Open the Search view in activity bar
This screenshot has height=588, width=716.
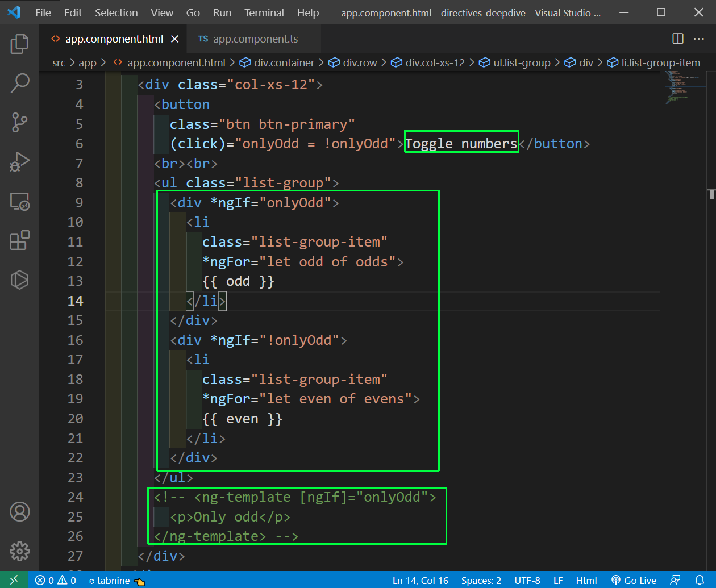(19, 83)
